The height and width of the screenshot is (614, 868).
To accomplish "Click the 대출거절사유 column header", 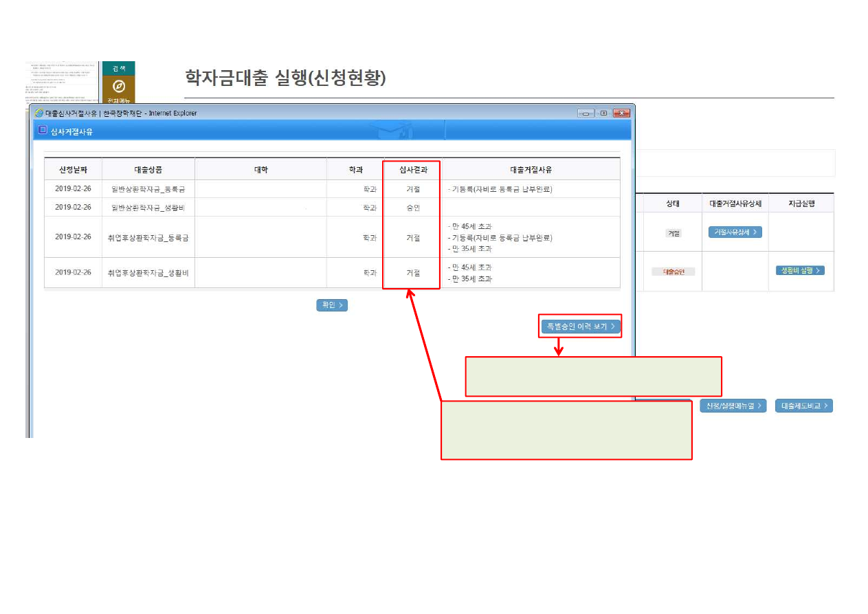I will (531, 169).
